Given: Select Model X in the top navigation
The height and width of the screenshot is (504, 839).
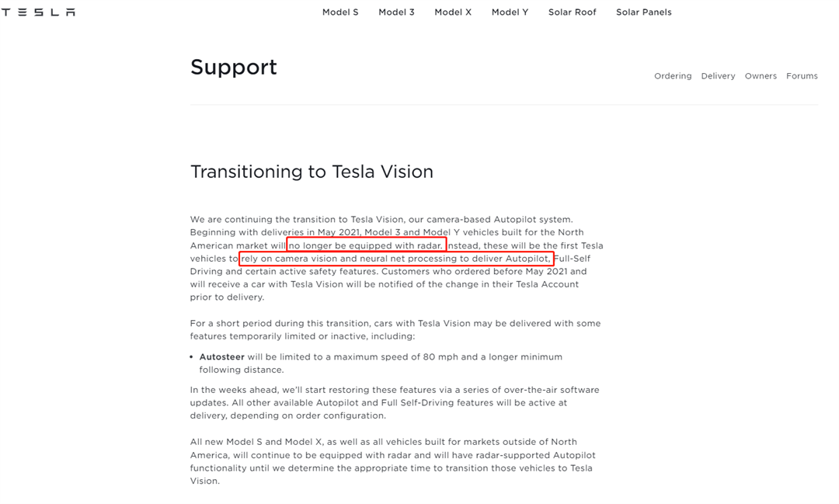Looking at the screenshot, I should pyautogui.click(x=453, y=12).
